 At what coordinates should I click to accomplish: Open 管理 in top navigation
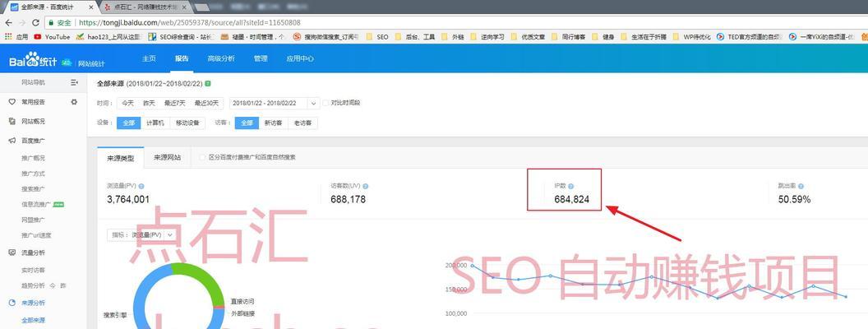[261, 58]
